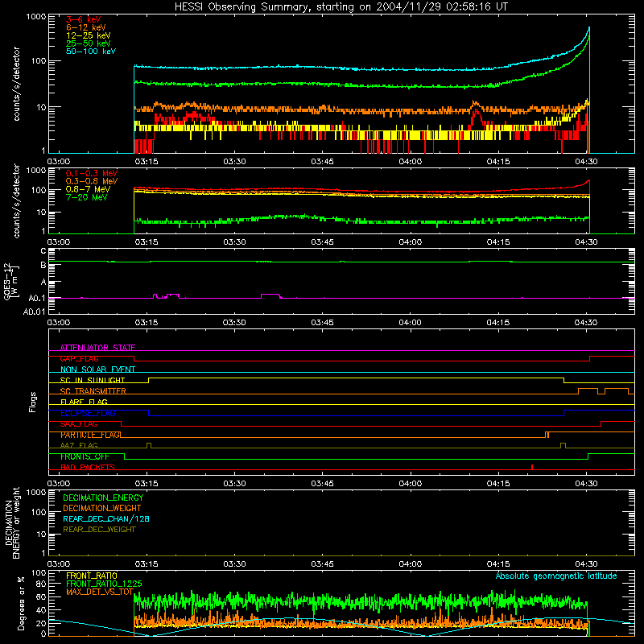
Task: Click the Absolute geomagnetic latitude label
Action: coord(556,576)
